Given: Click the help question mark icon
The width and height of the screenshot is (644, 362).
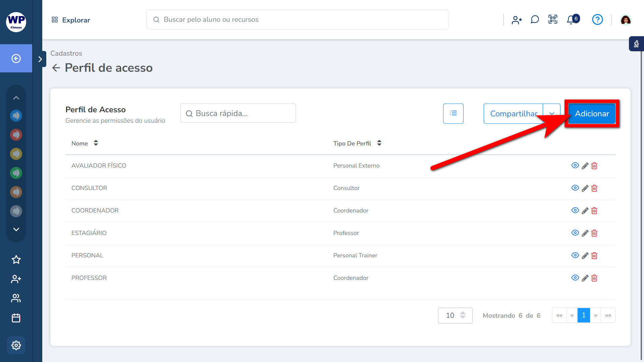Looking at the screenshot, I should click(597, 20).
